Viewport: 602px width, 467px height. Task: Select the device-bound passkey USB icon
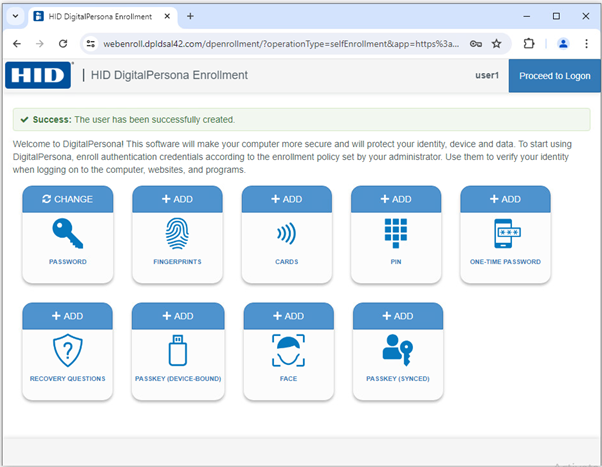[177, 351]
